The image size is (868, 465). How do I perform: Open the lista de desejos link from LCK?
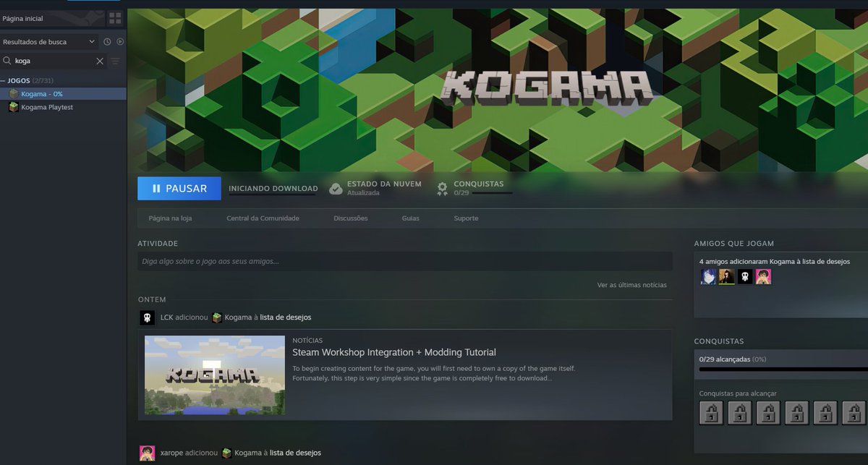[286, 317]
